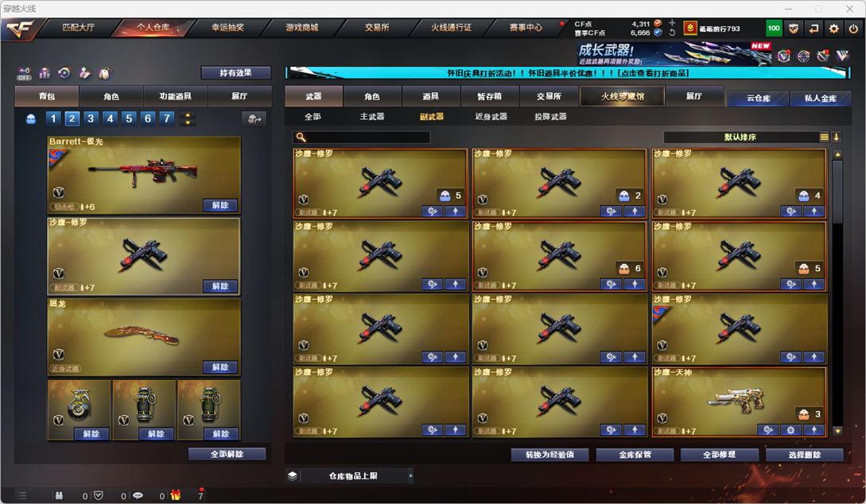Click the backpack number up-down stepper
The width and height of the screenshot is (866, 504).
click(x=188, y=118)
